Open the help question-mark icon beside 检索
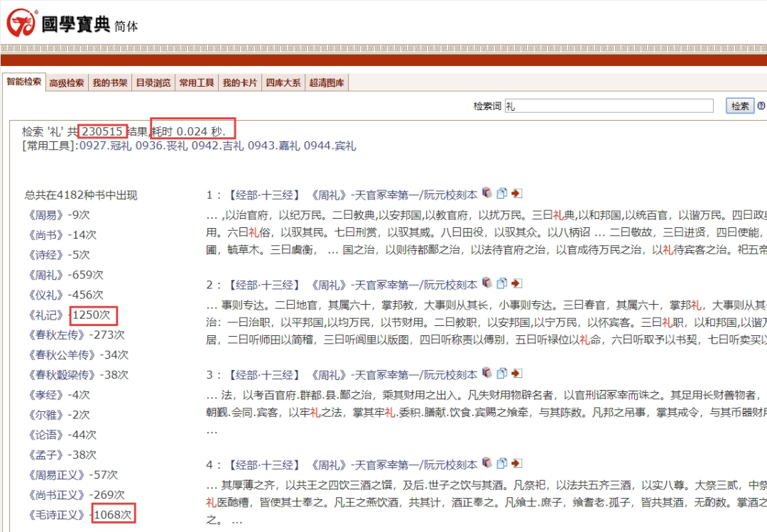The image size is (767, 532). pyautogui.click(x=761, y=105)
